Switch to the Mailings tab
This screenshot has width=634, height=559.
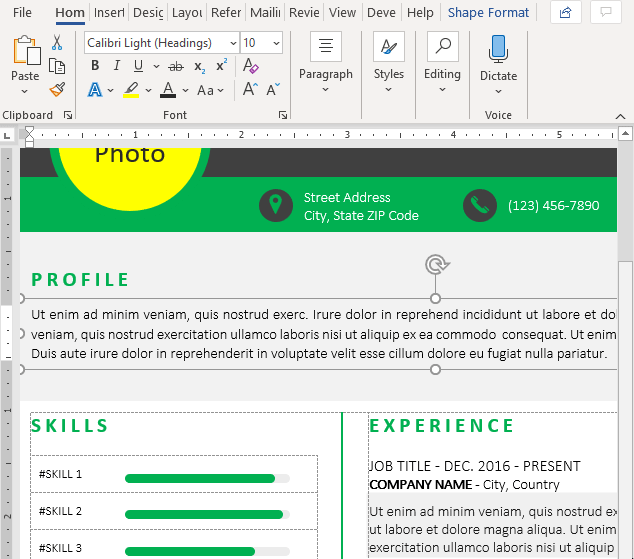tap(265, 13)
